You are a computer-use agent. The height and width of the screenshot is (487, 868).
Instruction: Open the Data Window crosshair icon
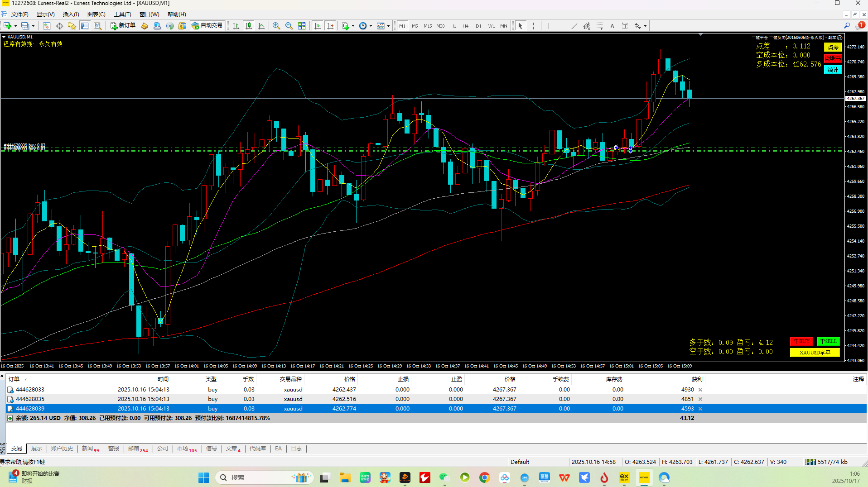point(59,26)
